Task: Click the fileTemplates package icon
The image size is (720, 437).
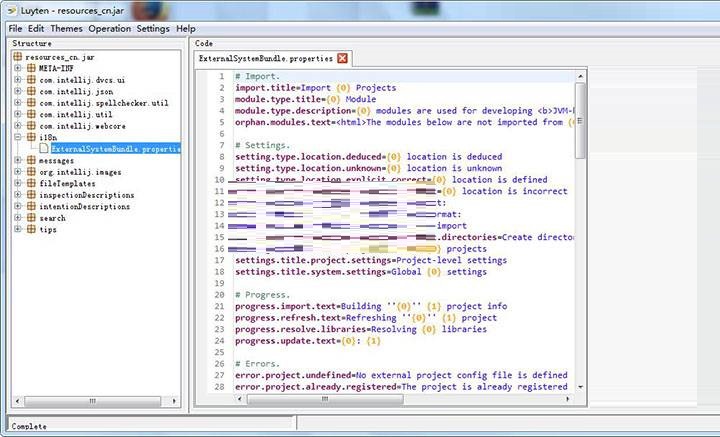Action: (x=31, y=183)
